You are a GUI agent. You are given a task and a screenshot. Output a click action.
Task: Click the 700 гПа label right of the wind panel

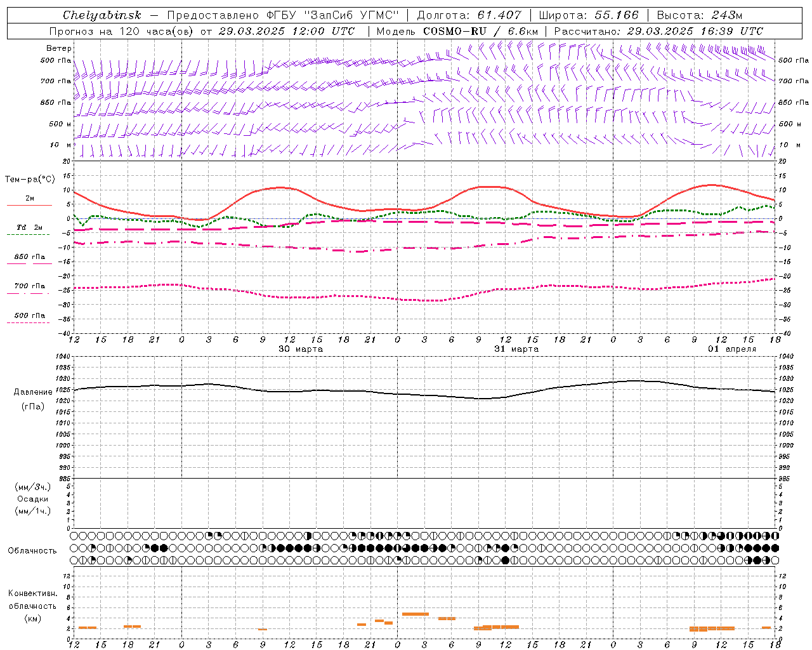[x=794, y=81]
